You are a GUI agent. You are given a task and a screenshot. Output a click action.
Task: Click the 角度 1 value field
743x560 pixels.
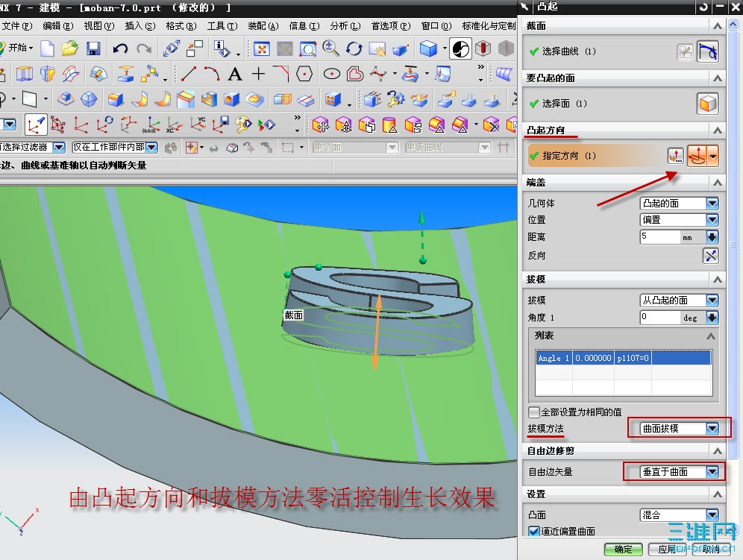(660, 317)
